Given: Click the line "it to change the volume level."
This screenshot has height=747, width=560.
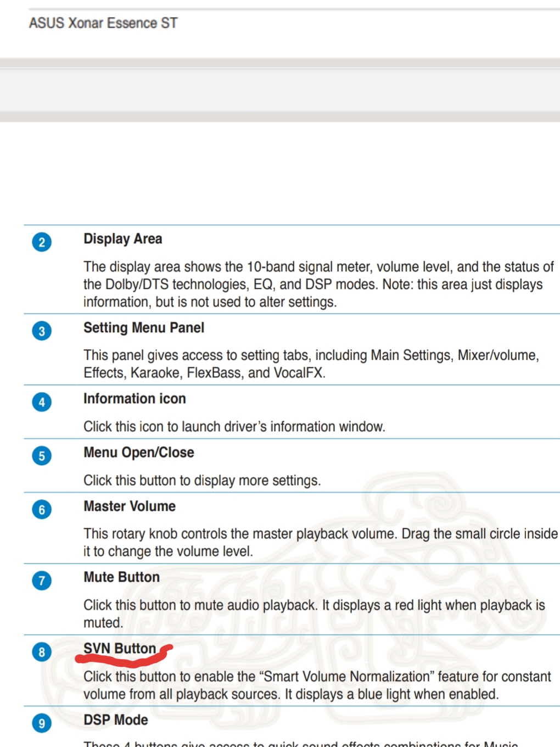Looking at the screenshot, I should click(x=168, y=551).
